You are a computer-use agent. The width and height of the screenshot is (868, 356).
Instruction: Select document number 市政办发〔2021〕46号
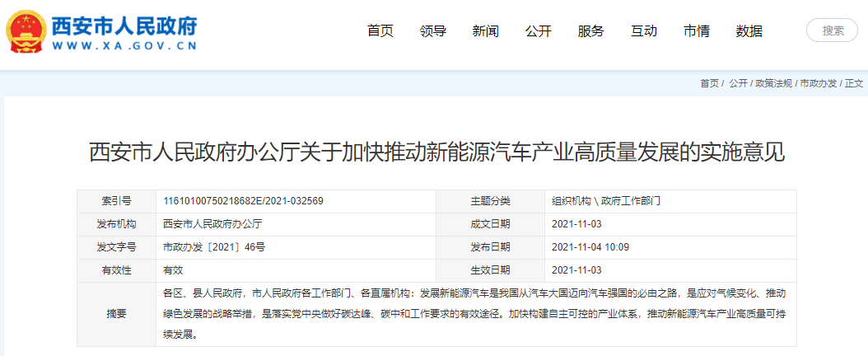[214, 247]
